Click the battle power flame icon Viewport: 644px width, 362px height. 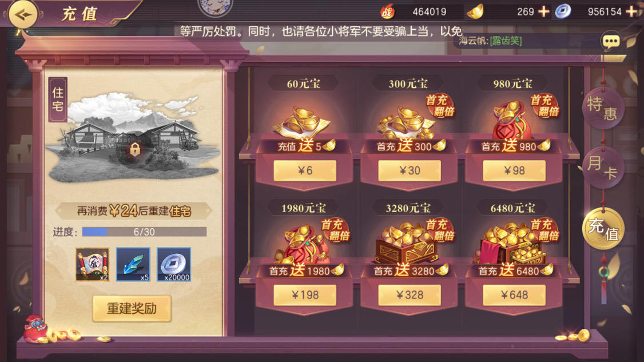pyautogui.click(x=387, y=11)
